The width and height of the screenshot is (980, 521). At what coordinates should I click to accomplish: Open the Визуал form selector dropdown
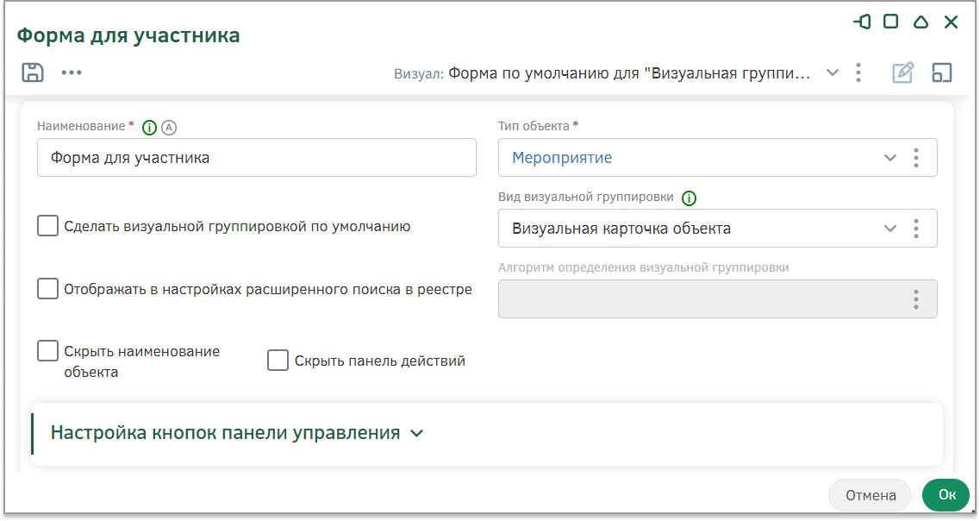click(833, 72)
